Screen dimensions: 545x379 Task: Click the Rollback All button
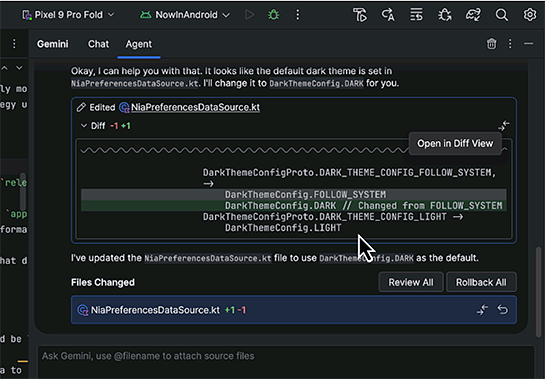click(x=481, y=282)
